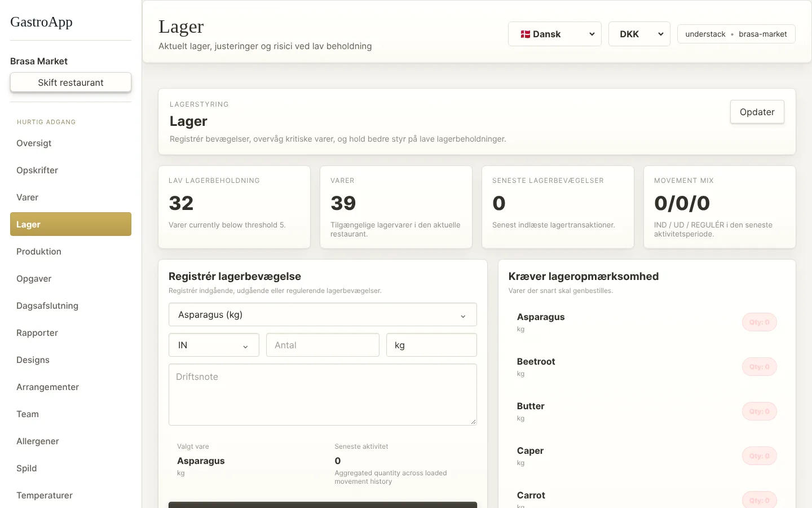The image size is (812, 508).
Task: Click the Kræver lageropmærksomhed heading
Action: point(584,277)
